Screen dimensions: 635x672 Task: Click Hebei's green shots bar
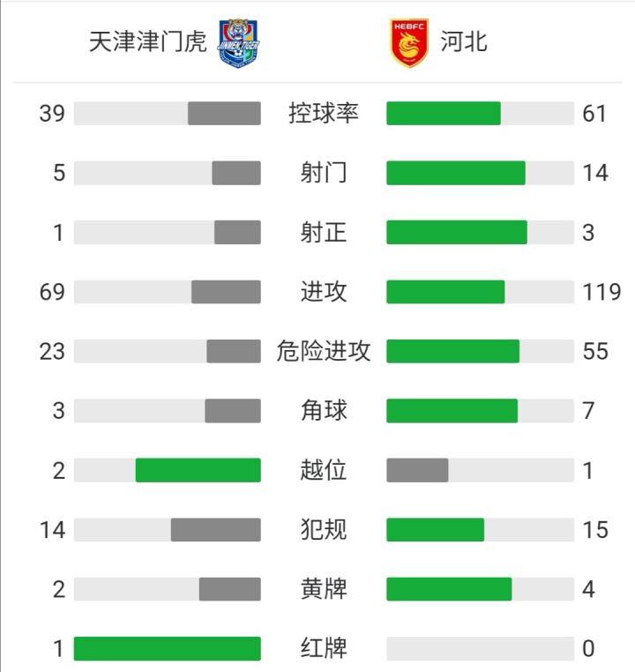point(455,173)
